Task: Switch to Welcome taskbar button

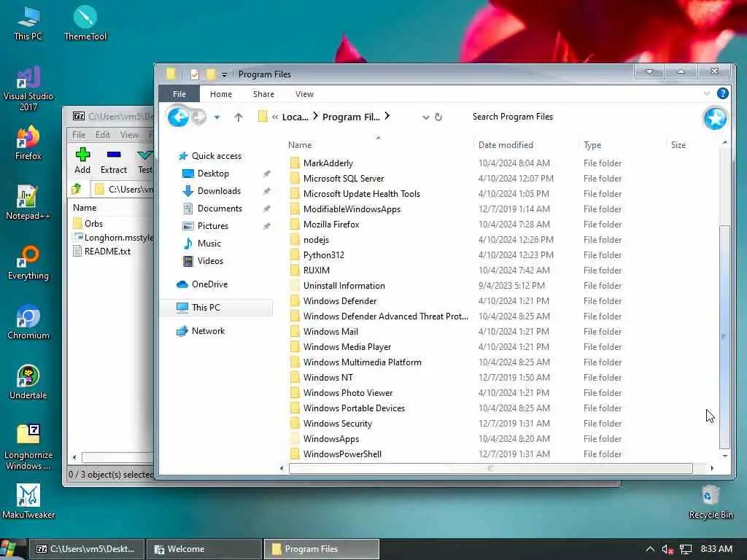Action: [x=204, y=549]
